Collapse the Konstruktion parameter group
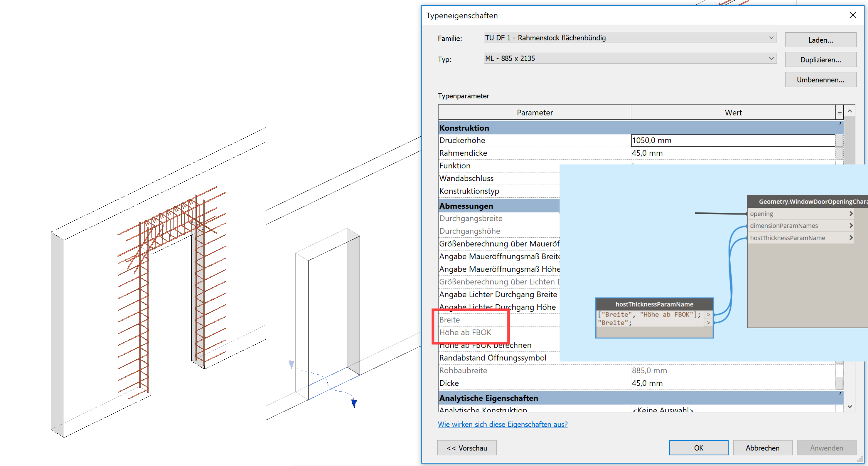The image size is (868, 466). [840, 124]
